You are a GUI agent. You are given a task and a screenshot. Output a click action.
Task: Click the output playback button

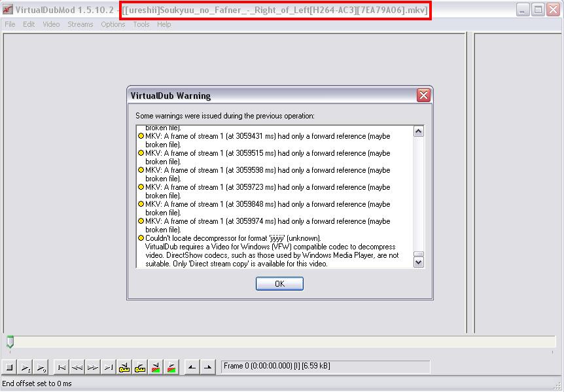41,367
